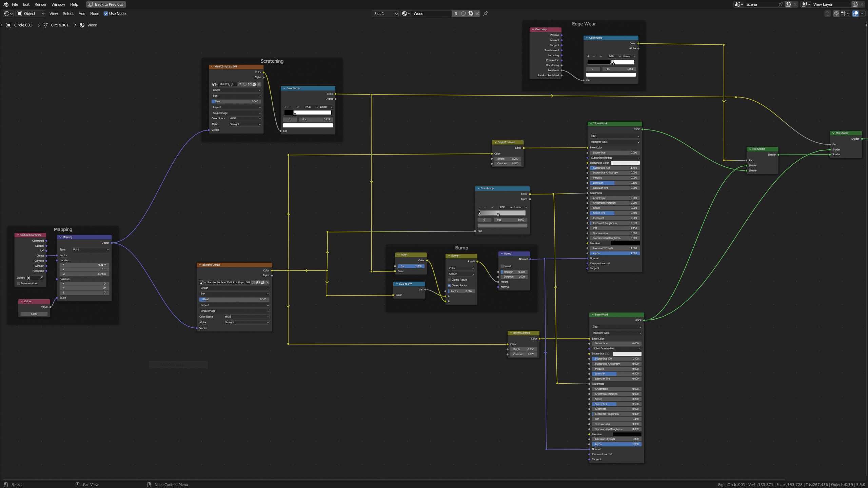Click the Metal03_rgh image user count 2
This screenshot has width=868, height=488.
click(x=240, y=84)
